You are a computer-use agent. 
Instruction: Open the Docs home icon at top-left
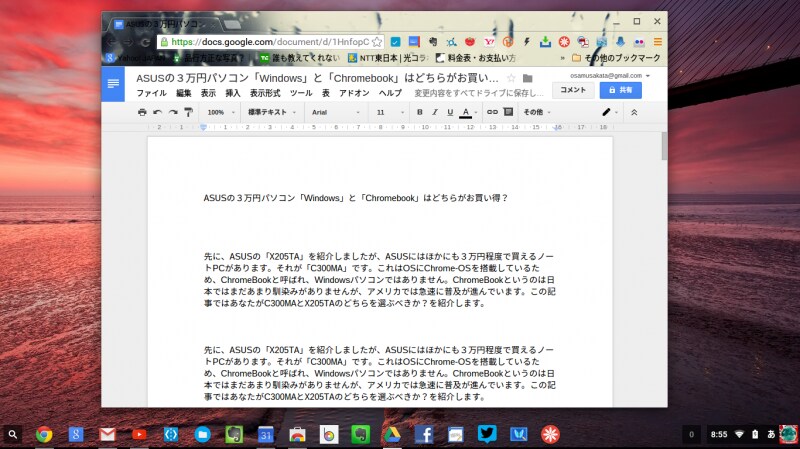pyautogui.click(x=114, y=84)
